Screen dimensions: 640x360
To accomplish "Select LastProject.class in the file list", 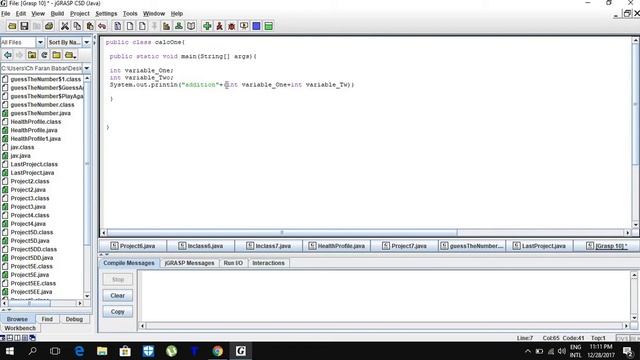I will coord(34,164).
